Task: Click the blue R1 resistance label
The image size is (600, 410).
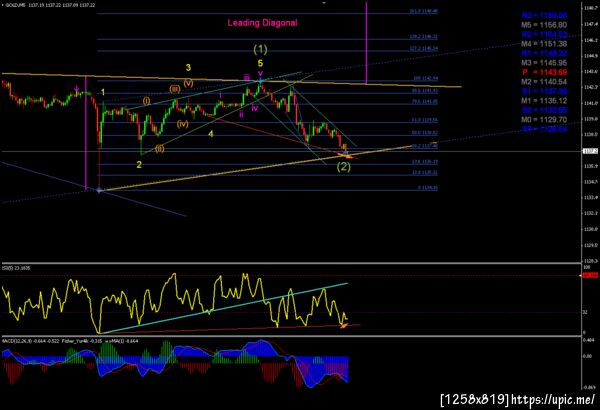Action: tap(544, 53)
